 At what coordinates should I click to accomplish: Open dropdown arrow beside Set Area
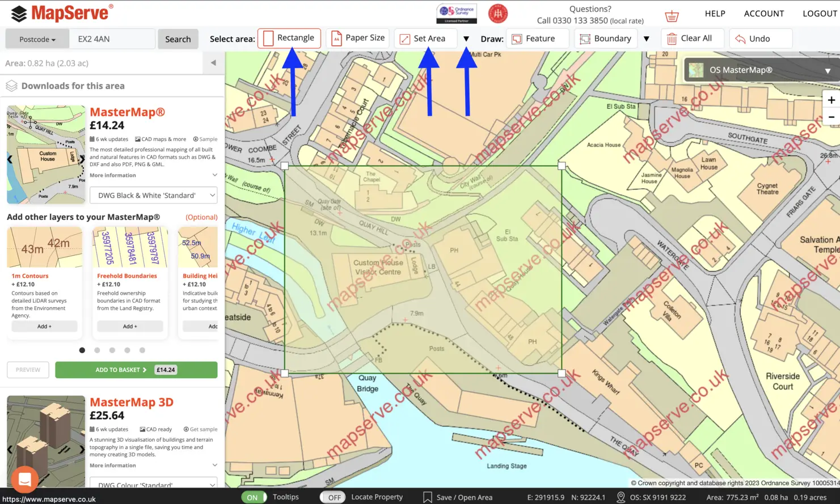466,39
